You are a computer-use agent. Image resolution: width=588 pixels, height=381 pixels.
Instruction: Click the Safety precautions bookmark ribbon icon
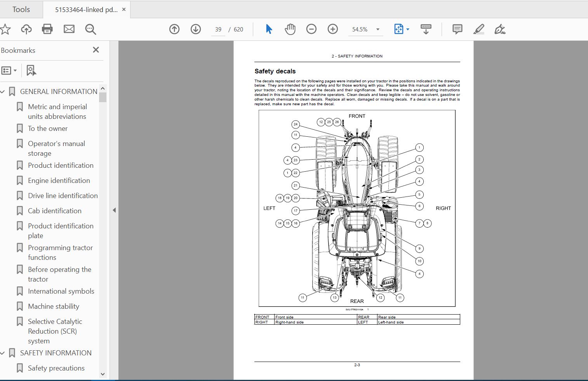[x=20, y=368]
